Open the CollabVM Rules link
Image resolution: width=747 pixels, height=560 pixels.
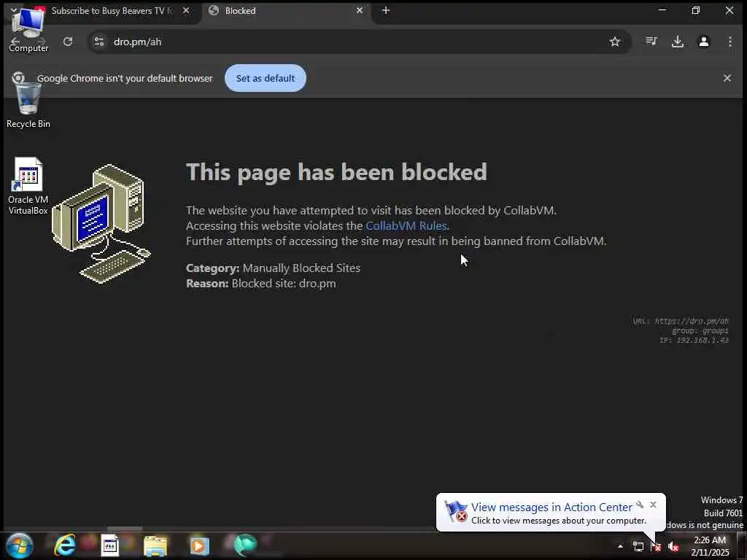(x=406, y=225)
